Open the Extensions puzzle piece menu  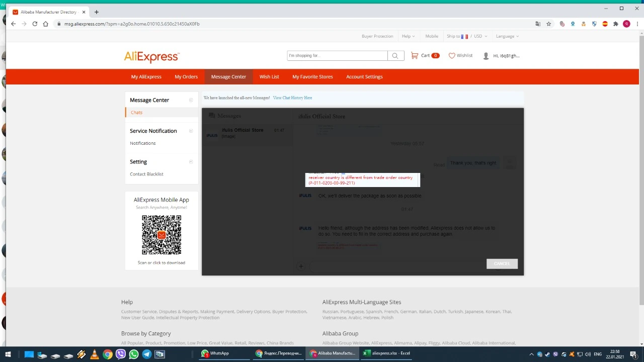615,24
